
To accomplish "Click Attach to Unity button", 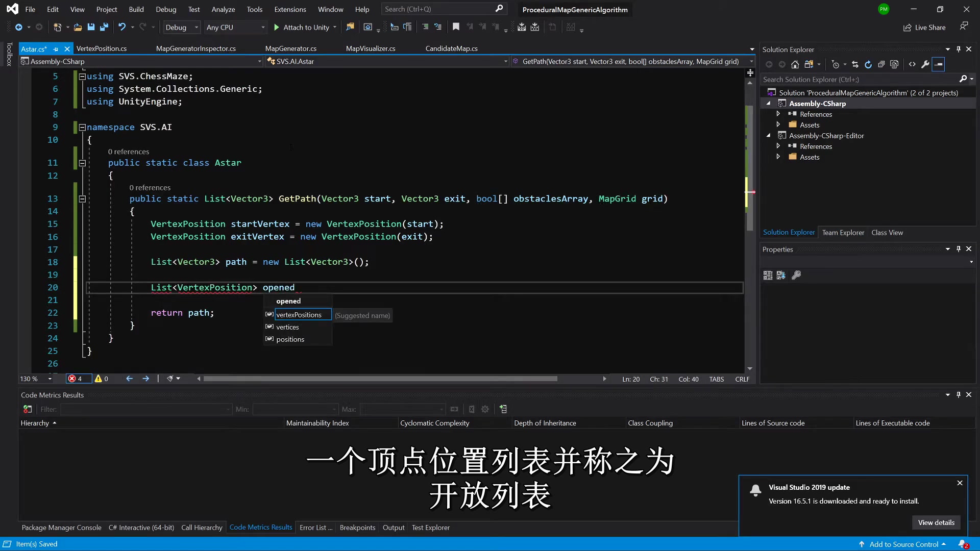I will pos(305,27).
